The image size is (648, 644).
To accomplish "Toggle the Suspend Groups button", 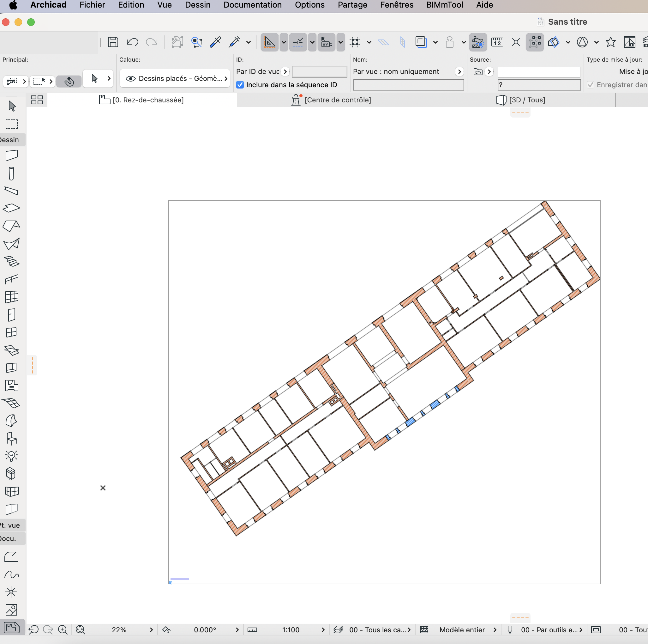I will point(535,42).
